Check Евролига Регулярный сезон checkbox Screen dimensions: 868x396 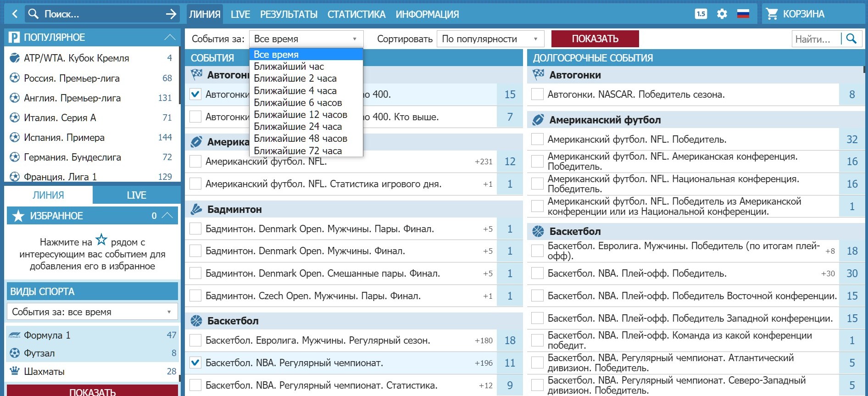195,340
